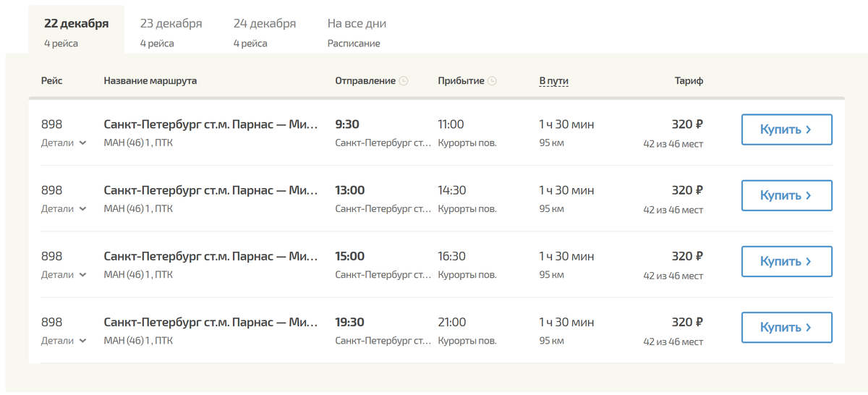Open the На все дни schedule tab
Viewport: 868px width, 395px height.
pos(357,30)
